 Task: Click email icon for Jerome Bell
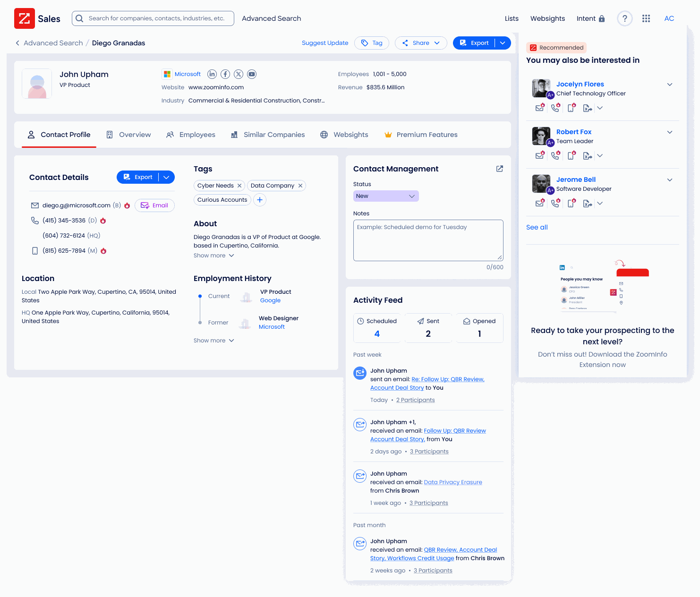[540, 203]
